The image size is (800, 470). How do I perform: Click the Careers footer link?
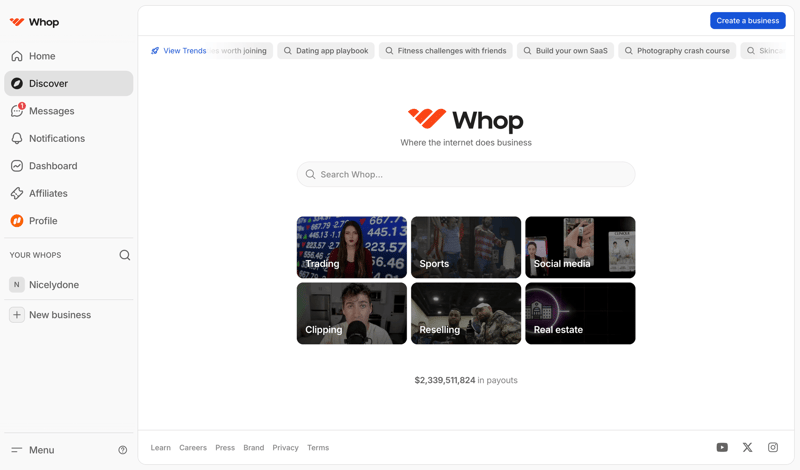click(193, 448)
